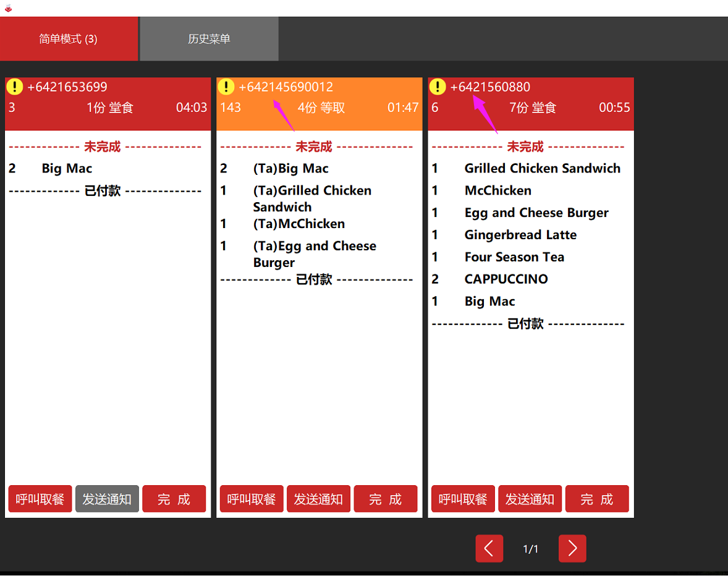Send notification for order 6
728x576 pixels.
(x=530, y=499)
